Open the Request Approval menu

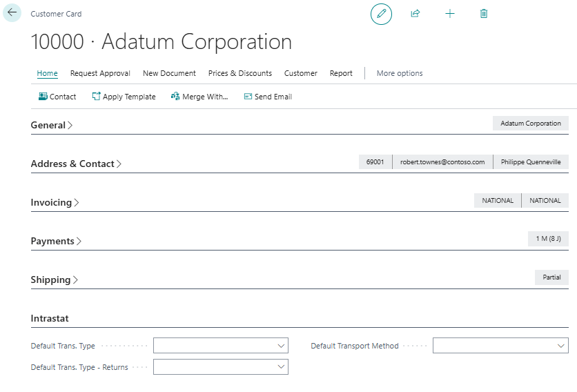[x=100, y=73]
